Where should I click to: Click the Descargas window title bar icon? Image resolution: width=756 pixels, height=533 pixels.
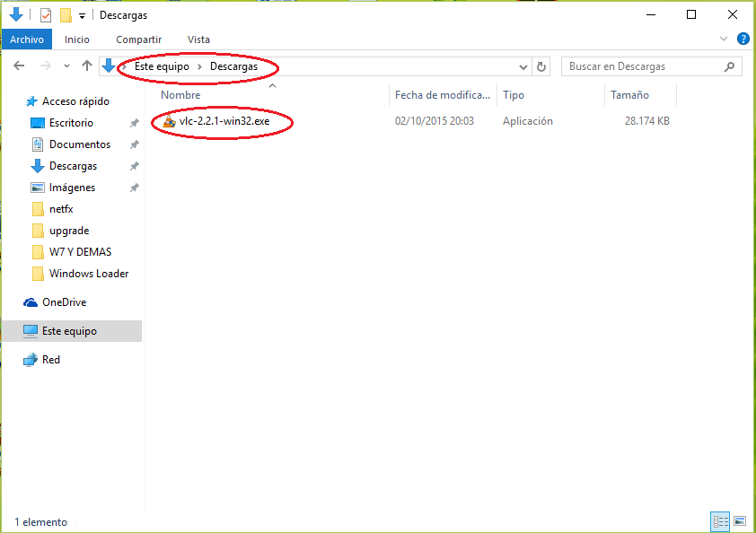16,14
